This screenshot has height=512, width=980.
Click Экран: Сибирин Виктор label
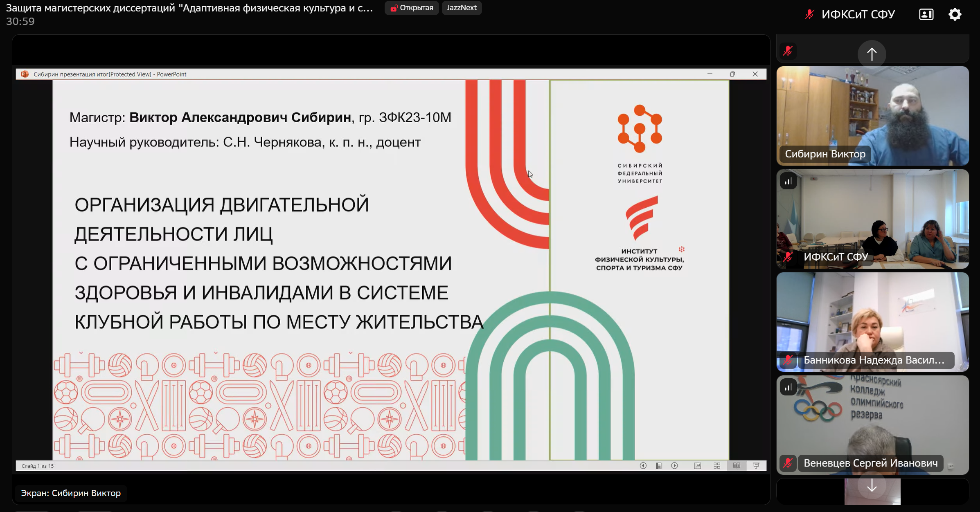(71, 493)
